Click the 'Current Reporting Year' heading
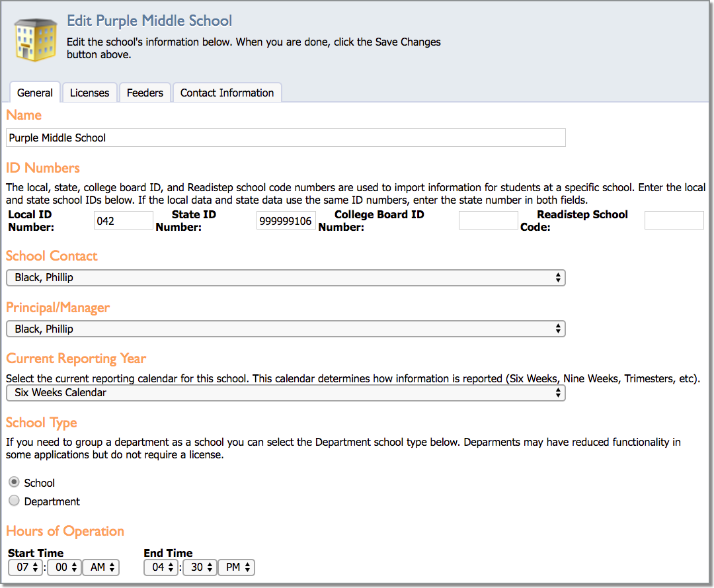Viewport: 714px width, 588px height. coord(76,359)
